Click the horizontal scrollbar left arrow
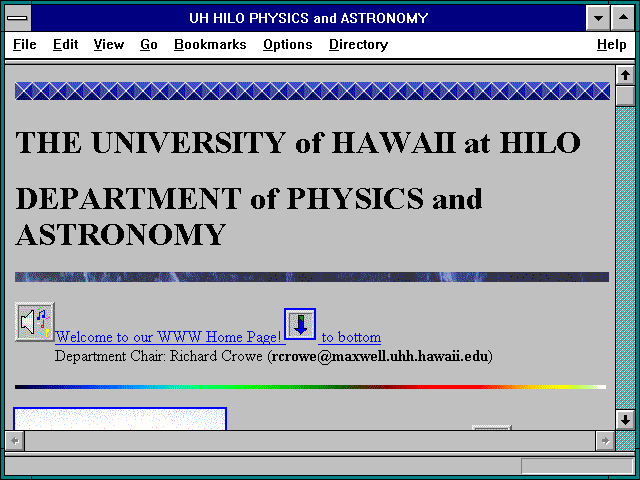This screenshot has height=480, width=640. (x=15, y=440)
